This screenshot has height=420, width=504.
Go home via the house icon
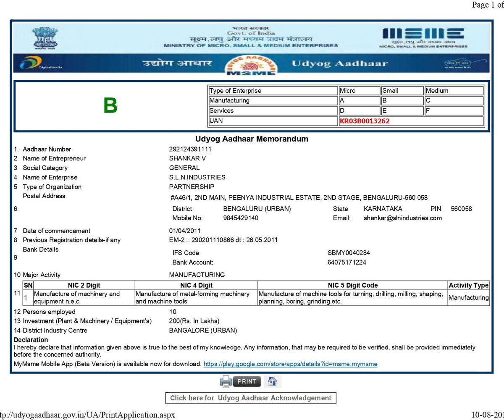[x=273, y=381]
